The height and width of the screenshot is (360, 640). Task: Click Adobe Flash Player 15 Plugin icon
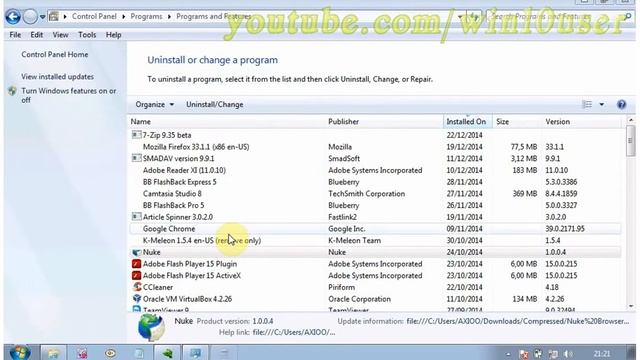(137, 264)
